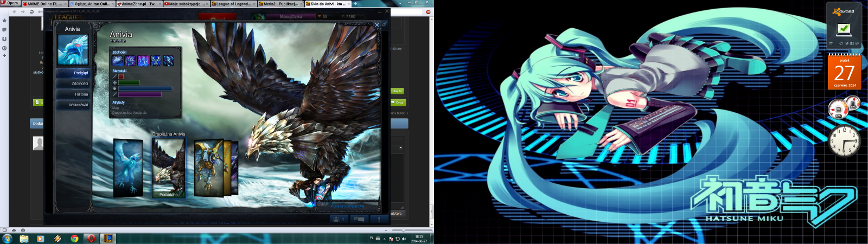Open the Opera main menu button
868x244 pixels.
click(x=10, y=3)
